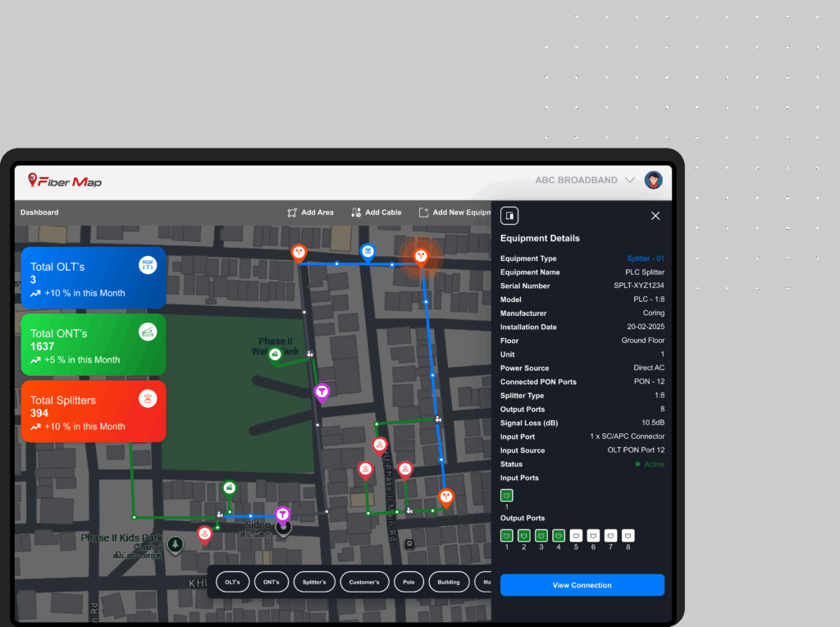Select the blue OLT marker on map
This screenshot has width=840, height=627.
tap(368, 251)
